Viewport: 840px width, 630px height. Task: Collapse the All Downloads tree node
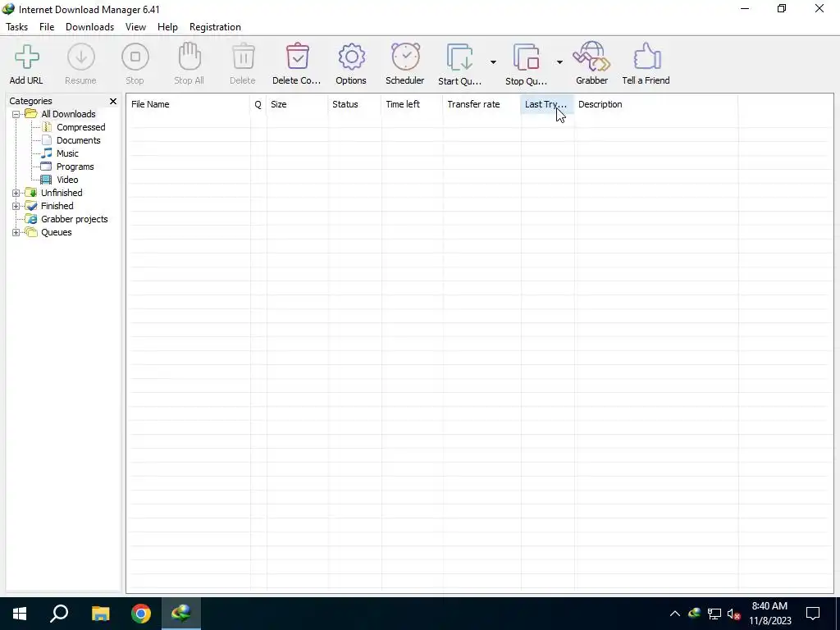pyautogui.click(x=16, y=114)
